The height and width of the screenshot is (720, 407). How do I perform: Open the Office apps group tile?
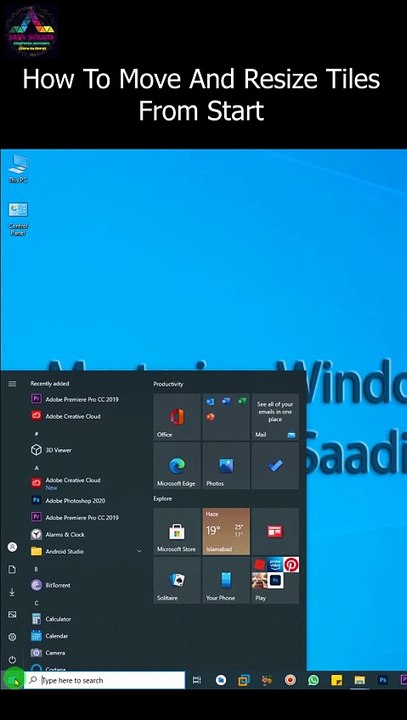226,417
